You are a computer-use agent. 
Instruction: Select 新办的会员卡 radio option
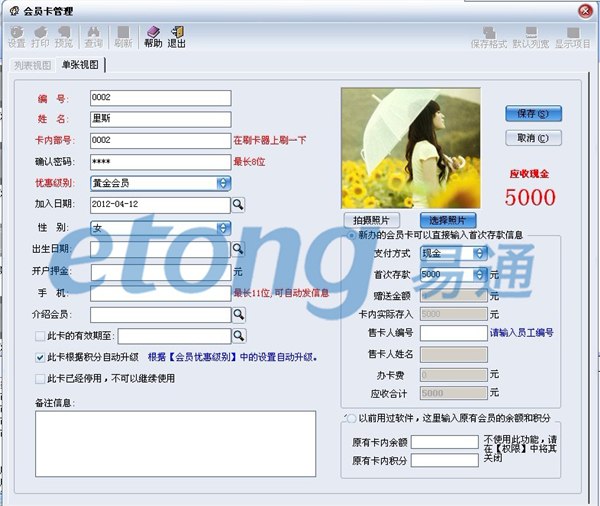tap(351, 235)
